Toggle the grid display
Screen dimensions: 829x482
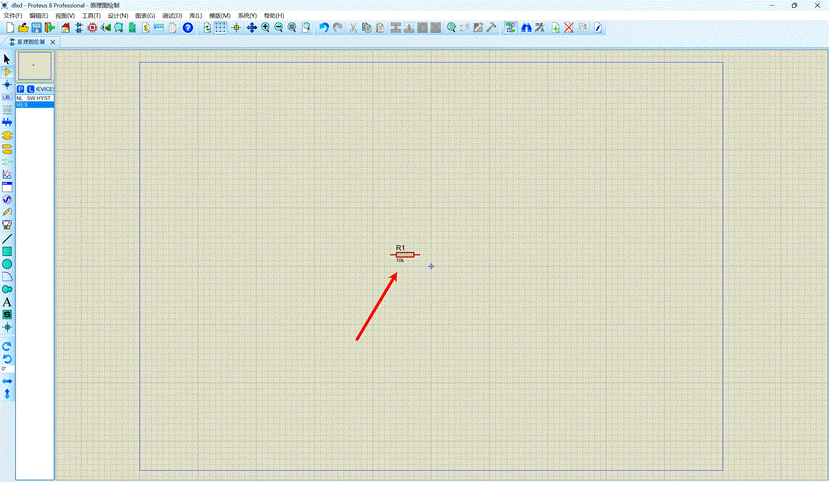(x=220, y=27)
